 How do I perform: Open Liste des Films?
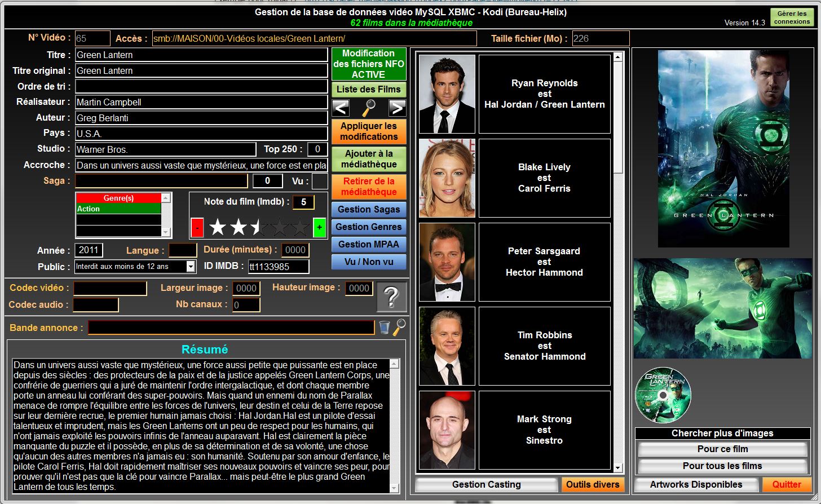tap(369, 89)
